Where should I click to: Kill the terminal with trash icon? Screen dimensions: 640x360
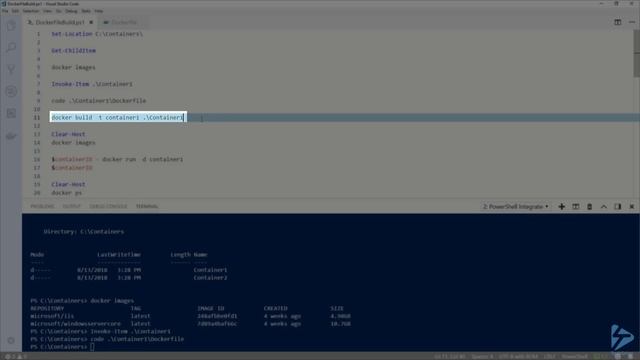click(x=589, y=207)
